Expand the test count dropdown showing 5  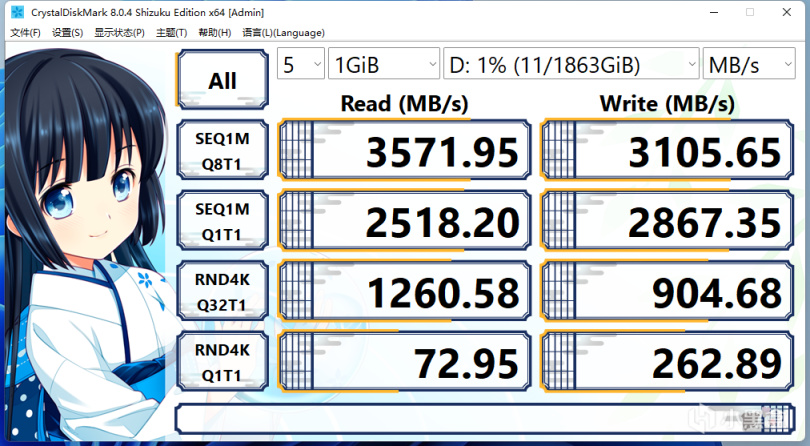301,64
